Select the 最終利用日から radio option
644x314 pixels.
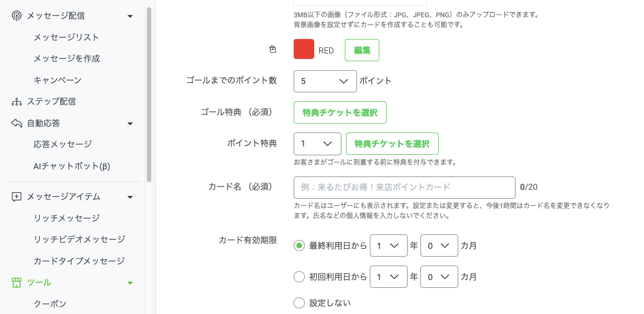pos(299,246)
